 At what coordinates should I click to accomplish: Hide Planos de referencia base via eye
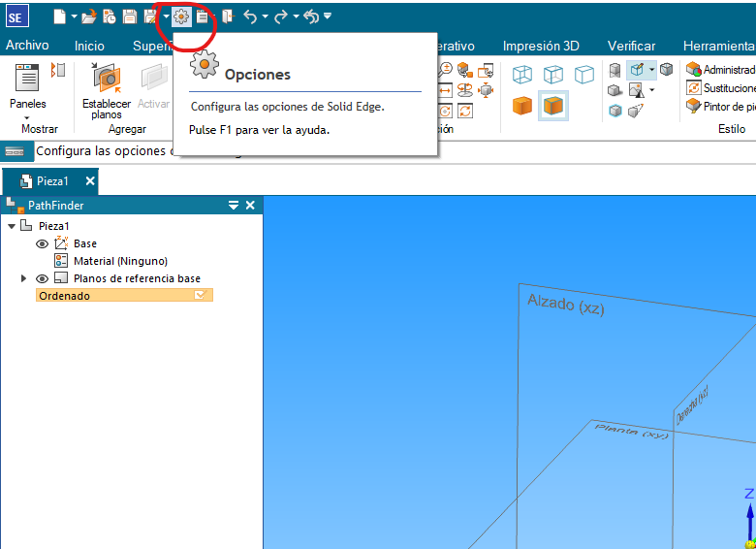[42, 278]
